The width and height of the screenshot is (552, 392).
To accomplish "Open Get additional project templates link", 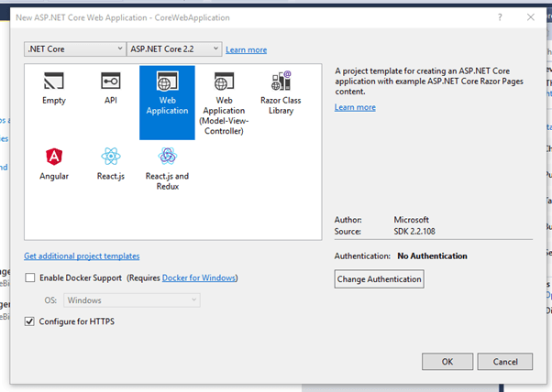I will [82, 256].
